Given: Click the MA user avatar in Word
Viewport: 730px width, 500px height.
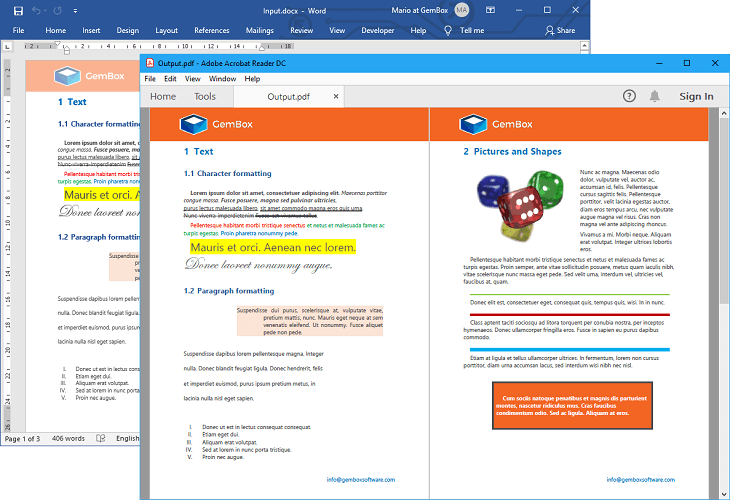Looking at the screenshot, I should [x=461, y=10].
